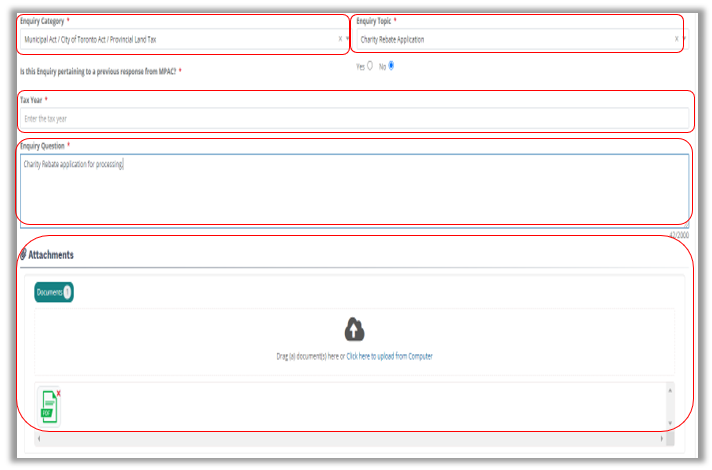Select Yes for previous MPAC response

click(370, 66)
